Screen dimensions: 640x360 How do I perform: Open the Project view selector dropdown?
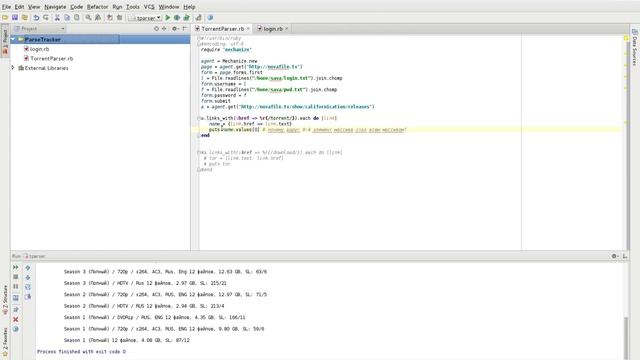(39, 29)
